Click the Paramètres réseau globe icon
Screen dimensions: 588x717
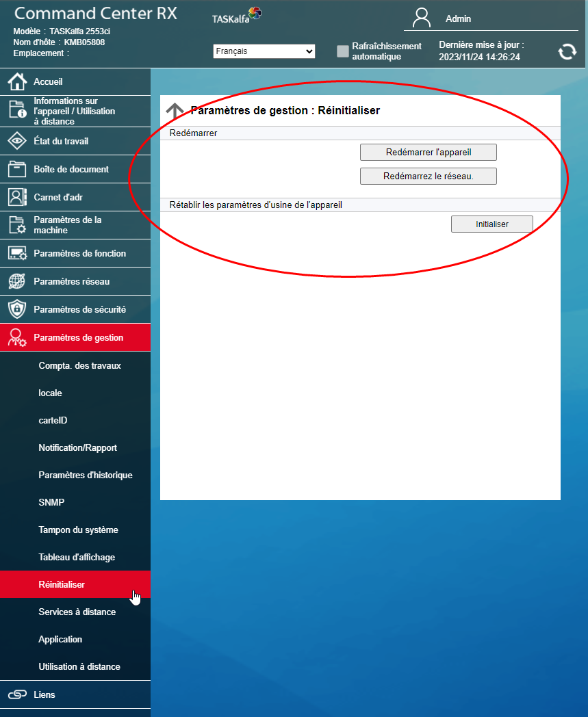(x=17, y=281)
